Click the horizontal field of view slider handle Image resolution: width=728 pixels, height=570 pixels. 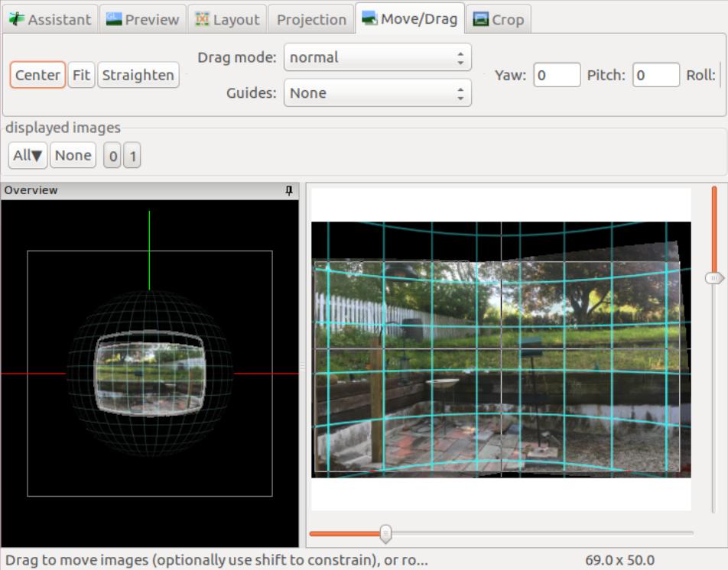pyautogui.click(x=385, y=533)
